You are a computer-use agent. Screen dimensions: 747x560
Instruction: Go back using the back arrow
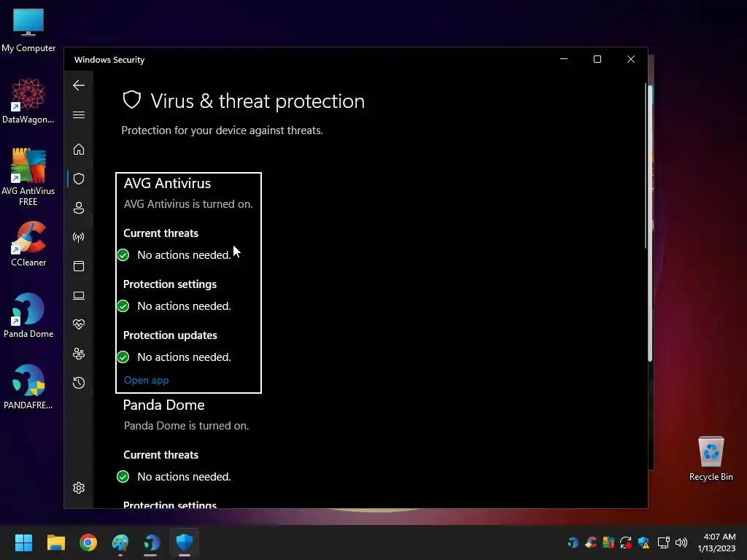tap(79, 85)
